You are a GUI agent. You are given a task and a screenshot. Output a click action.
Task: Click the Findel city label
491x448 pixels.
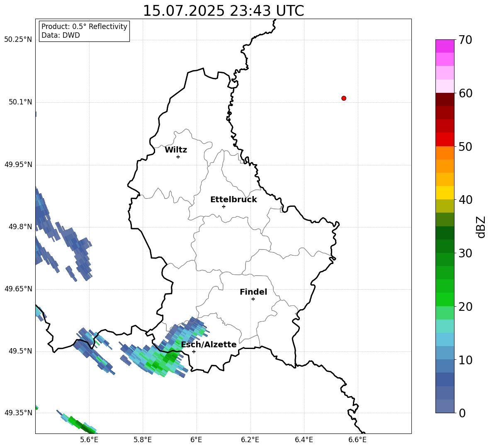click(253, 292)
